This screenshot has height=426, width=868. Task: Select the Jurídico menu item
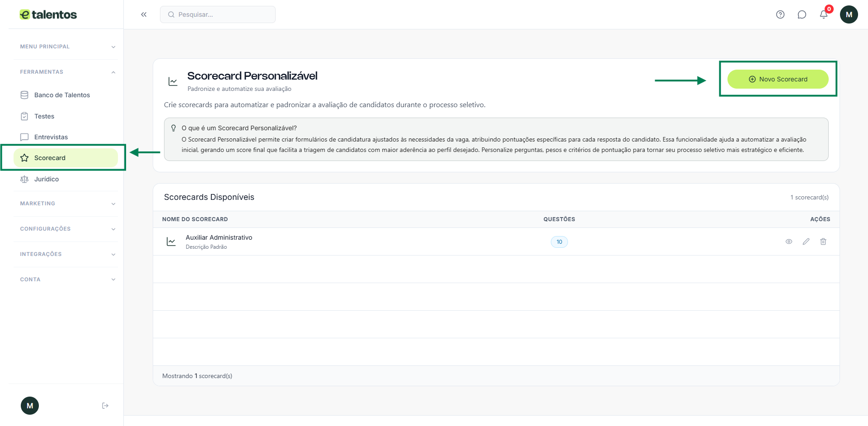(47, 179)
